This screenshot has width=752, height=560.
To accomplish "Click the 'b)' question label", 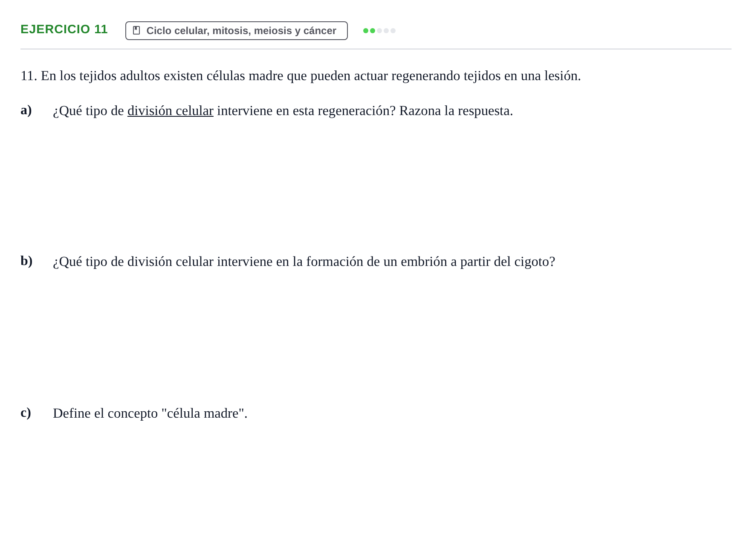I will tap(26, 261).
